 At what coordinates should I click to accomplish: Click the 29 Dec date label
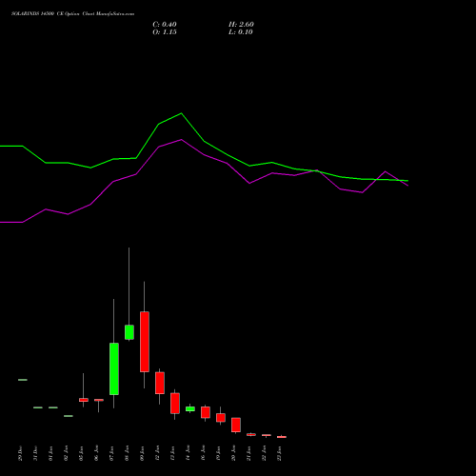pos(21,453)
